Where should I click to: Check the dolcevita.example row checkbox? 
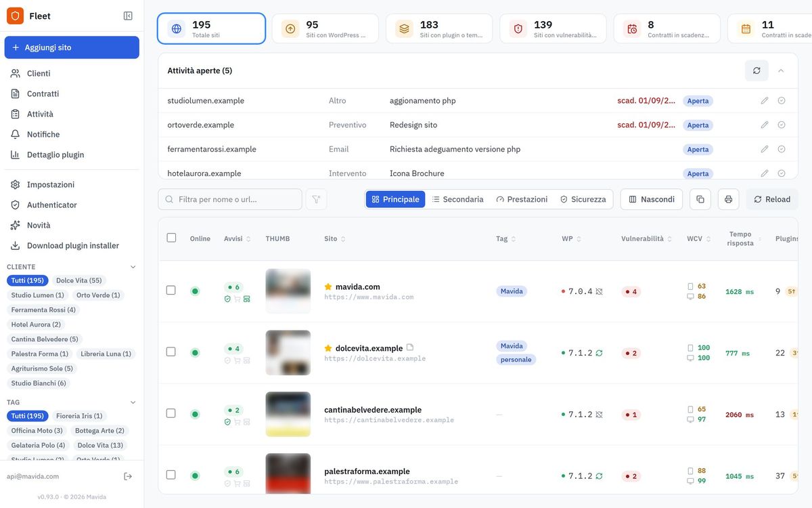171,352
